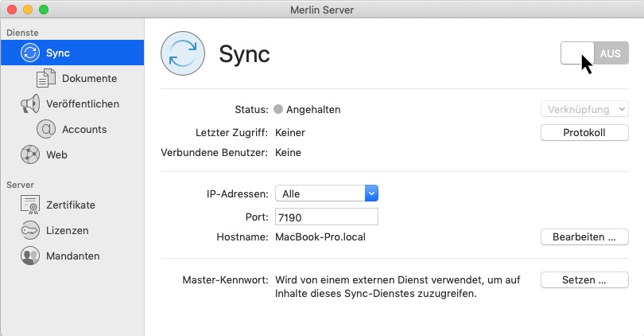Click the Verbundene Benutzer value Keine
The image size is (644, 336).
click(x=288, y=153)
